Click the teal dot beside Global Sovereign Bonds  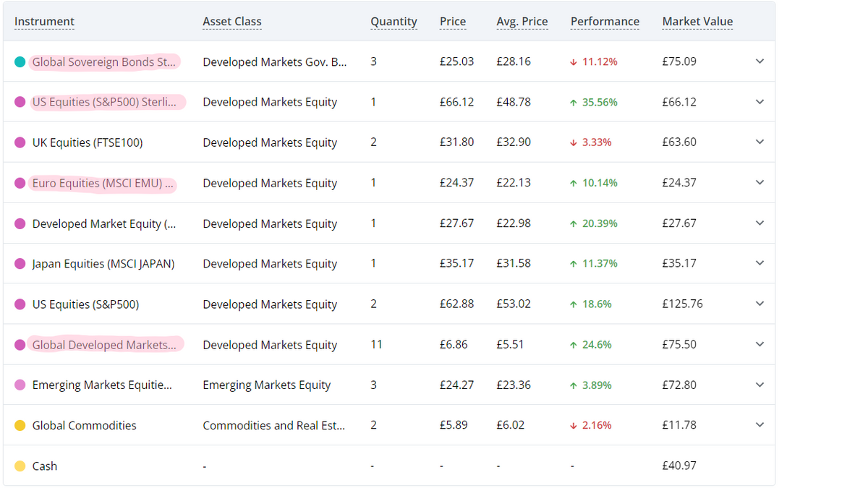coord(20,62)
